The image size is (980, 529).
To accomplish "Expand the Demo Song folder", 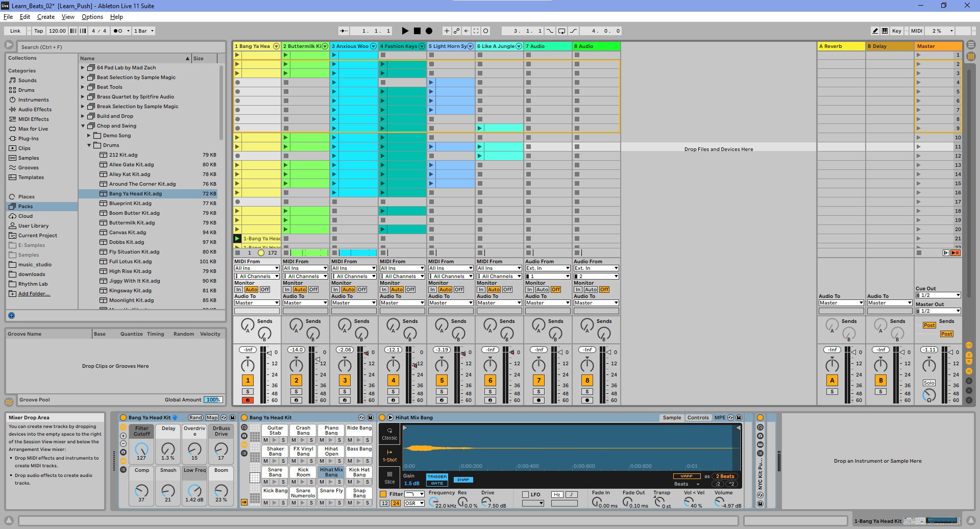I will pyautogui.click(x=89, y=135).
